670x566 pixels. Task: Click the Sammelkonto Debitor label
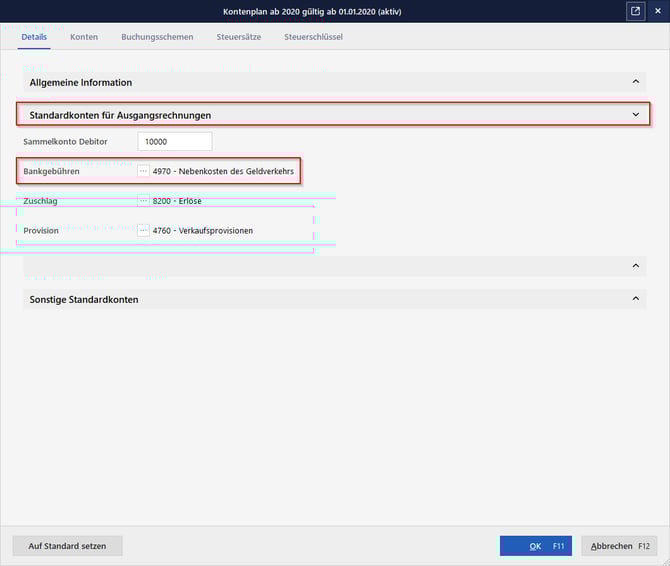65,141
